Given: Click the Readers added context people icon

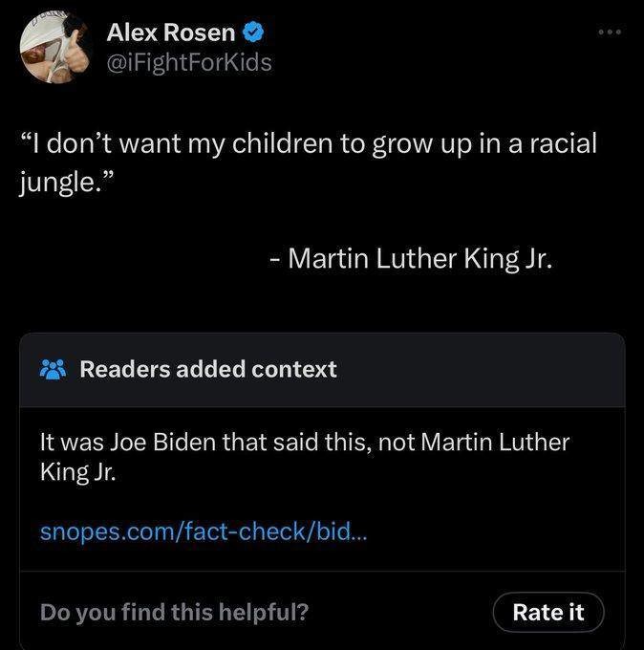Looking at the screenshot, I should tap(54, 370).
